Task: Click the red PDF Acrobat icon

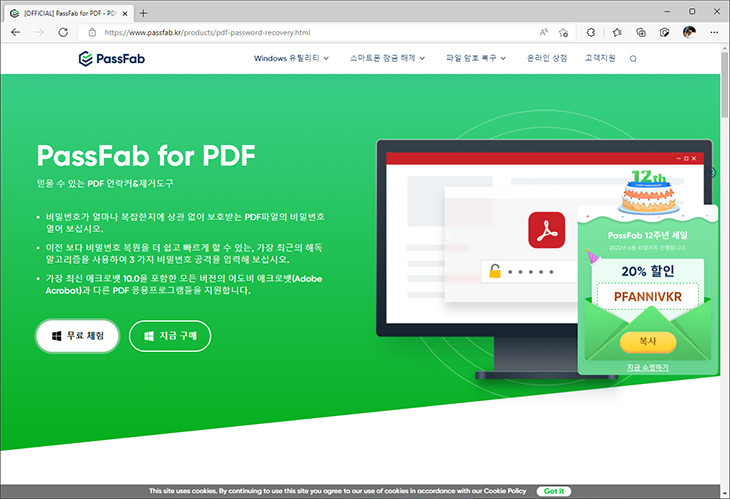Action: (x=547, y=230)
